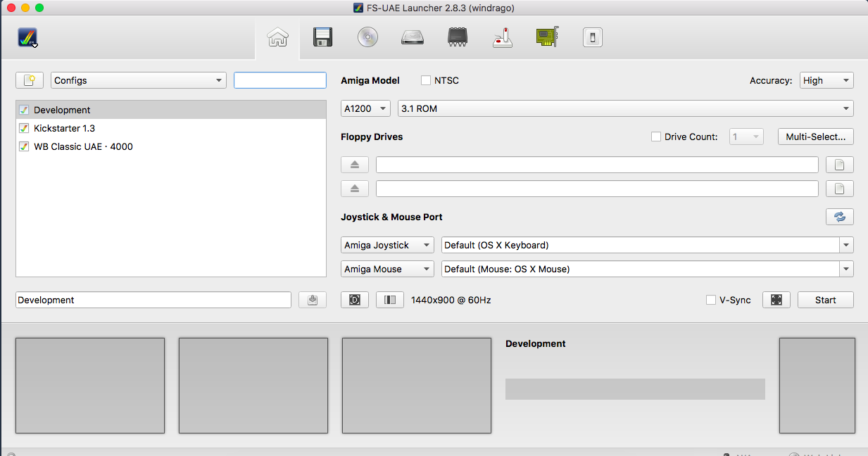868x456 pixels.
Task: Open the A1200 Amiga model dropdown
Action: pyautogui.click(x=365, y=108)
